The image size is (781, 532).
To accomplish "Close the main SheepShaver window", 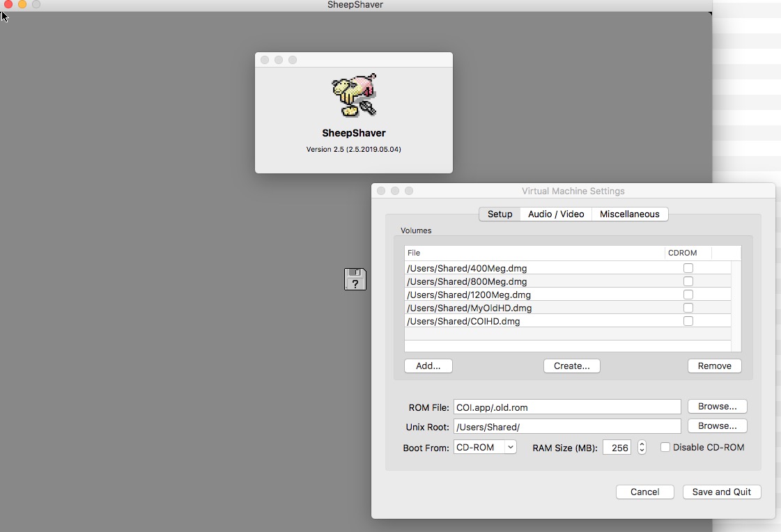I will [8, 4].
